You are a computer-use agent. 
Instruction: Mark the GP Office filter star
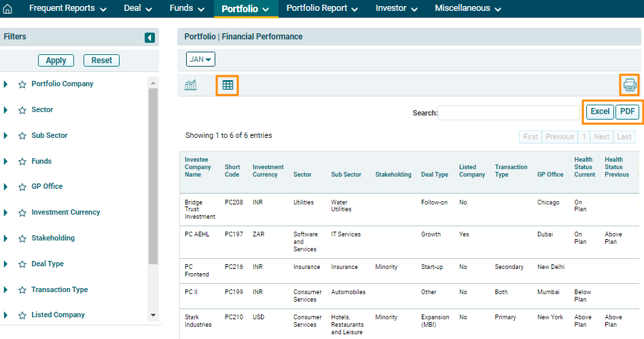[22, 187]
